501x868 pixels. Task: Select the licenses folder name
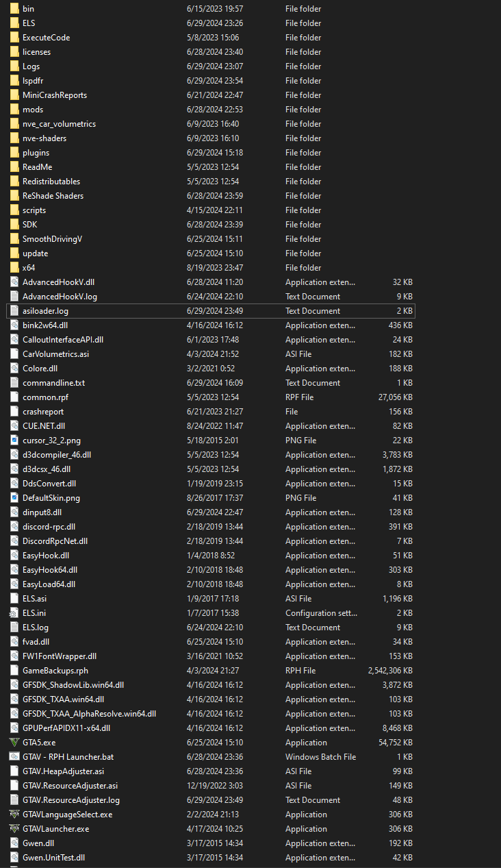pyautogui.click(x=36, y=52)
